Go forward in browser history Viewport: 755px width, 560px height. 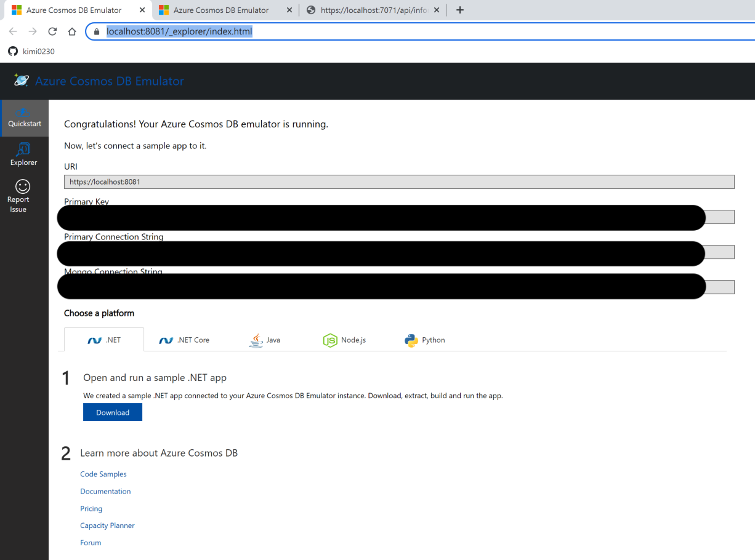click(33, 31)
